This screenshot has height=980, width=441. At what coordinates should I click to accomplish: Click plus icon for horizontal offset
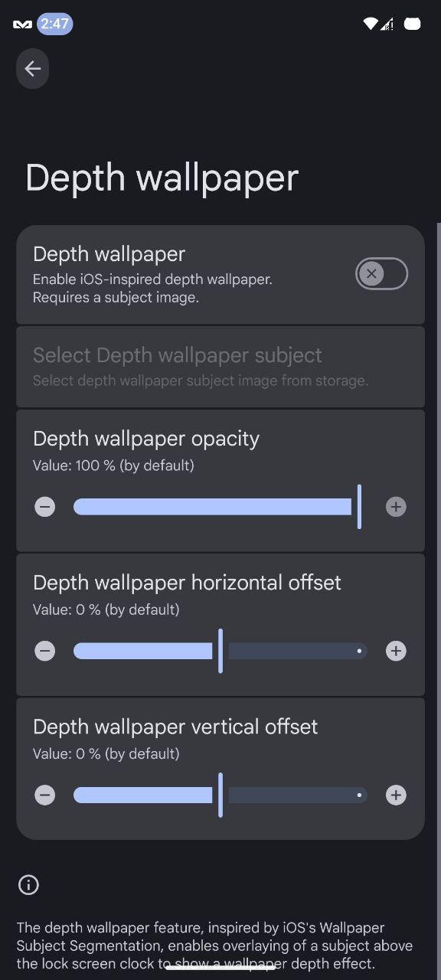(x=396, y=651)
